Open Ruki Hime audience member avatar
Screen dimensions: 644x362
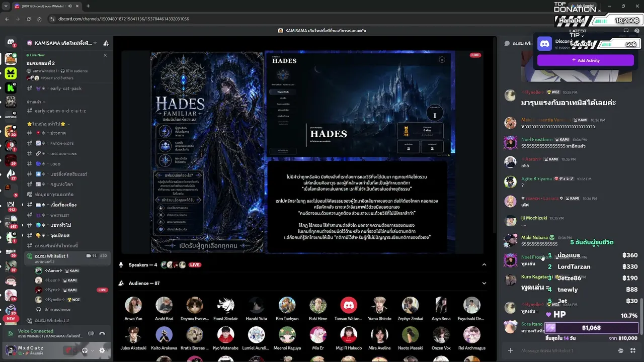pyautogui.click(x=318, y=305)
